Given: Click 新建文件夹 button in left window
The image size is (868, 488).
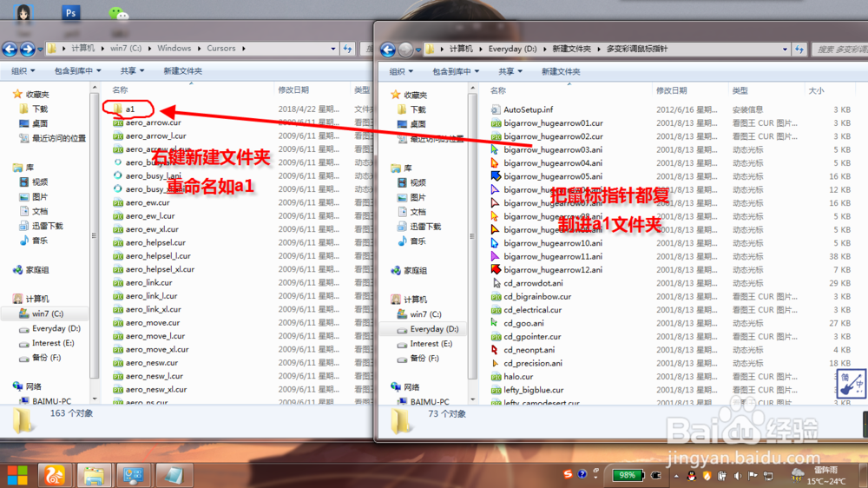Looking at the screenshot, I should pos(182,71).
